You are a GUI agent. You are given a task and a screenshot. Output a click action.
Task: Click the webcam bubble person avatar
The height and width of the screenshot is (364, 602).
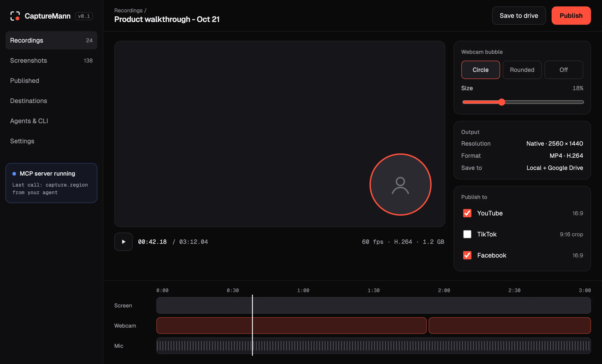[400, 185]
